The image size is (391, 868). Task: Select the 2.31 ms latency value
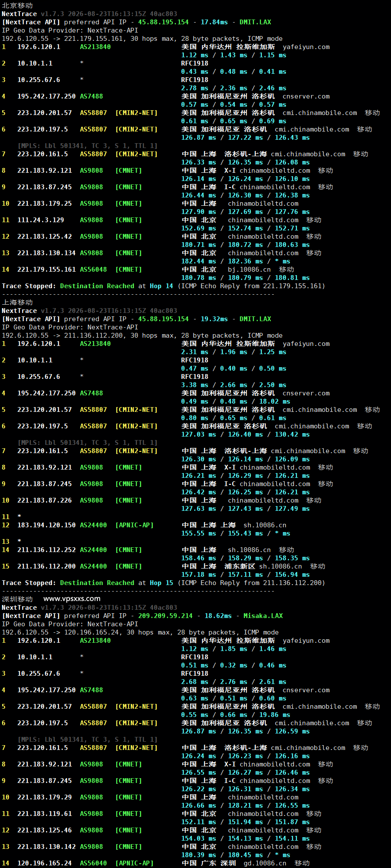(x=195, y=352)
